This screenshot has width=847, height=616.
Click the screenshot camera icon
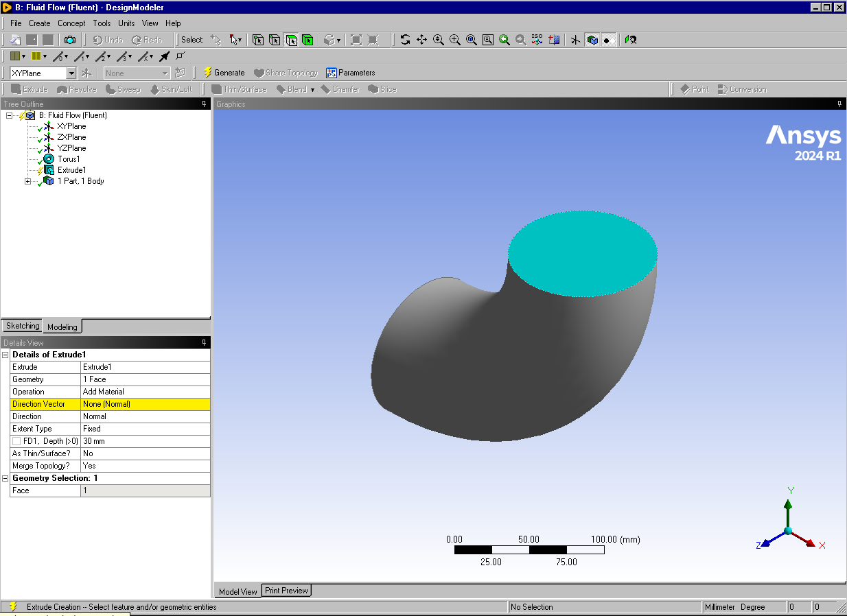(69, 40)
